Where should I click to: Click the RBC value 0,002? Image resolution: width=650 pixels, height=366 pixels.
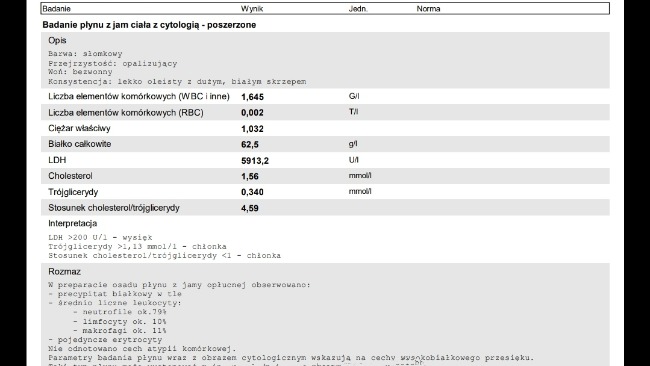pyautogui.click(x=252, y=113)
